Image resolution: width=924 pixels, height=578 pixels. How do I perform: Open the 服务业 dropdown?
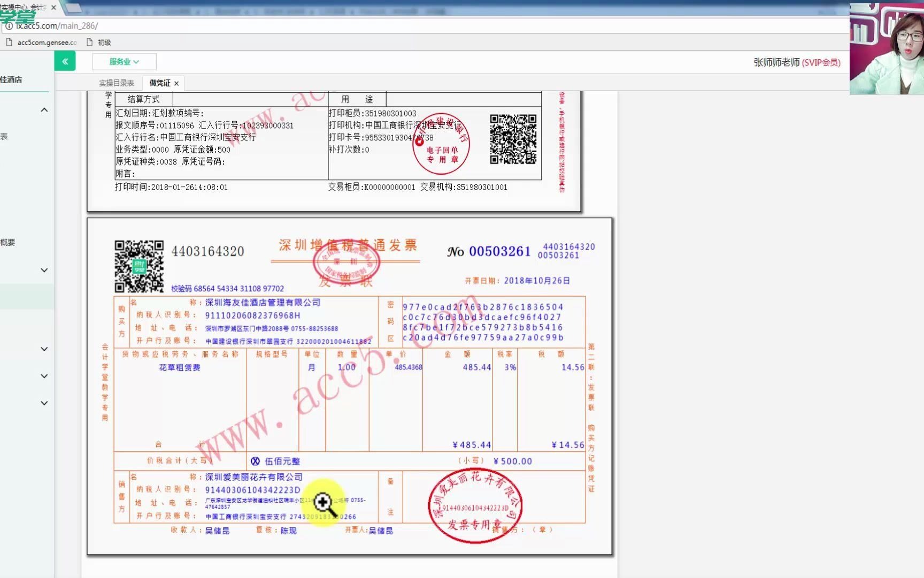124,62
